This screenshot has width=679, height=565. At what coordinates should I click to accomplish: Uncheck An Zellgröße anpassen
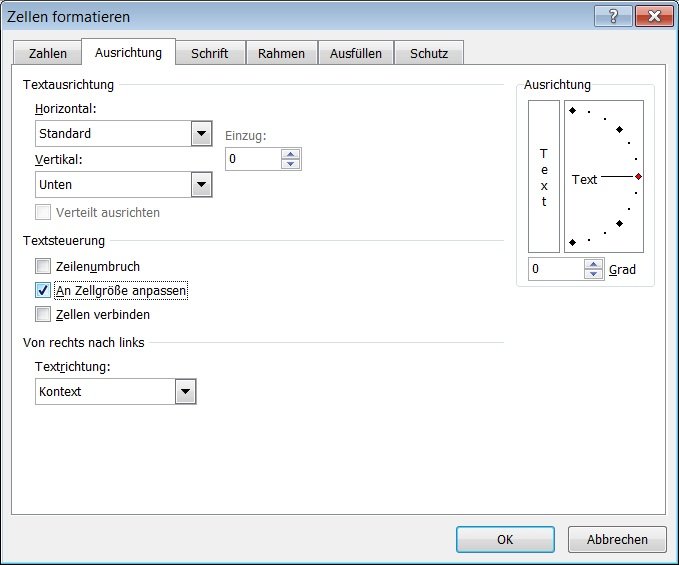[x=42, y=291]
